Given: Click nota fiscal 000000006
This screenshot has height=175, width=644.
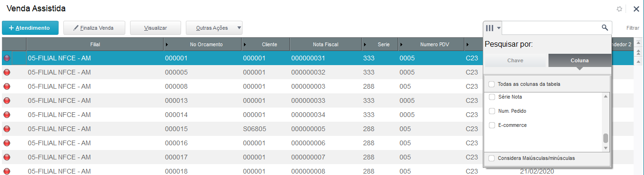Looking at the screenshot, I should pyautogui.click(x=308, y=143).
